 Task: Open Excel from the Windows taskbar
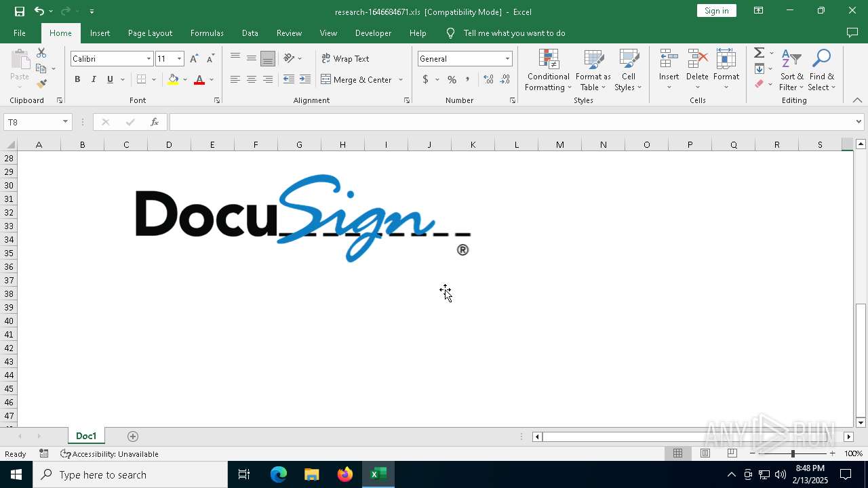tap(378, 474)
